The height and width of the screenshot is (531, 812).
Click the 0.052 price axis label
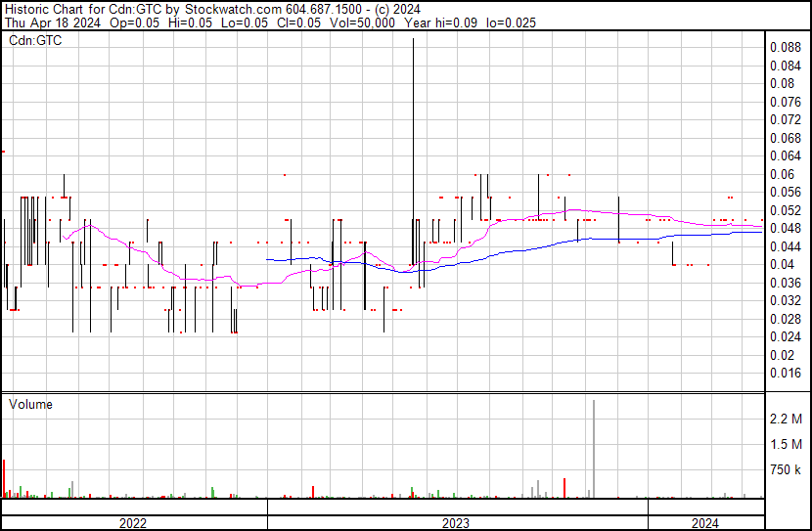click(786, 210)
